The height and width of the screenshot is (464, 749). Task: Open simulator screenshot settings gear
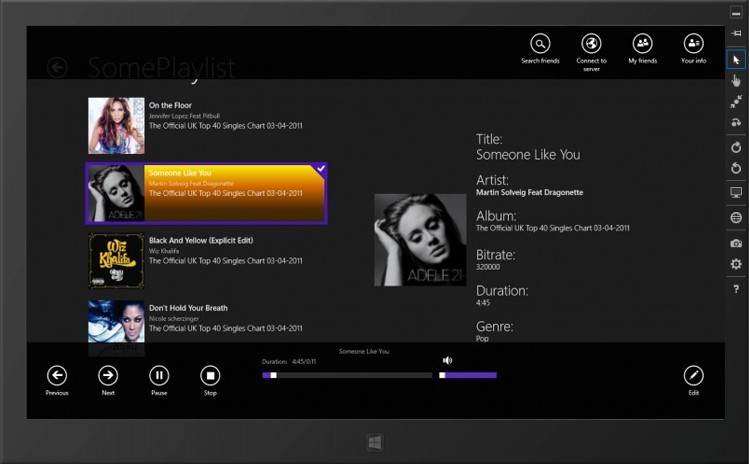pyautogui.click(x=736, y=264)
